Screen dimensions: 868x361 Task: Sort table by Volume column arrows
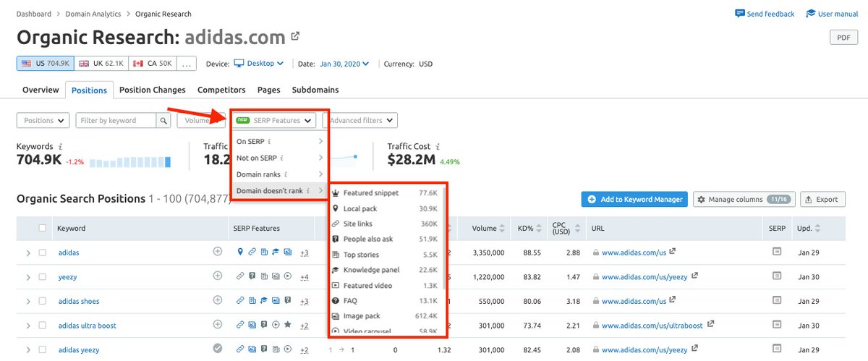click(502, 229)
